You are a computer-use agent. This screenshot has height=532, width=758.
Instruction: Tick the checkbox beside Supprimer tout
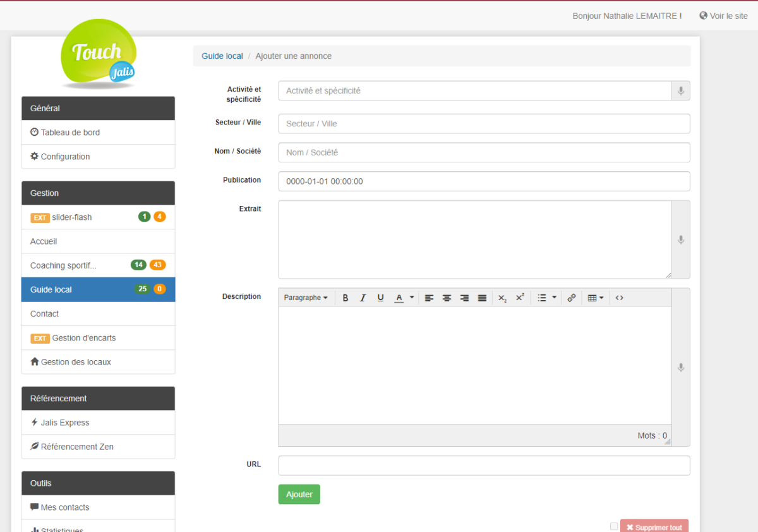(x=614, y=526)
